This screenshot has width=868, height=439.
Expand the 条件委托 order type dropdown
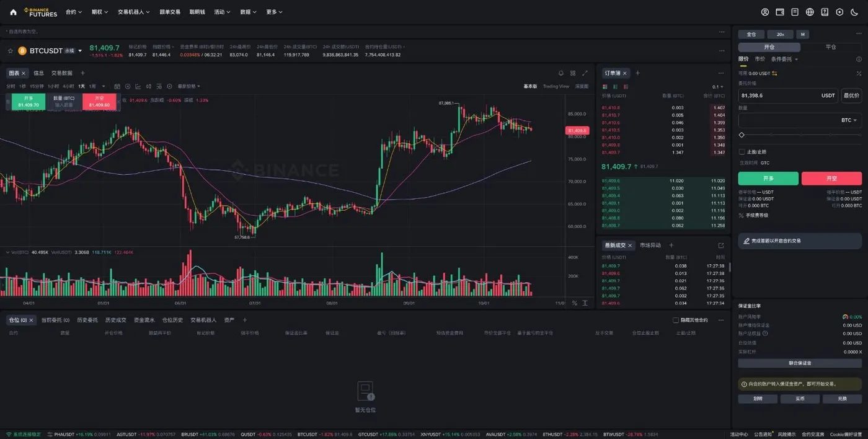(x=784, y=60)
